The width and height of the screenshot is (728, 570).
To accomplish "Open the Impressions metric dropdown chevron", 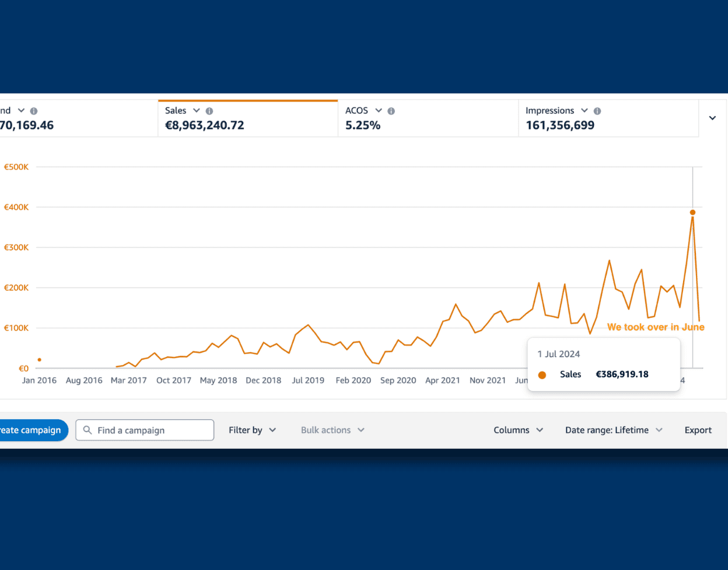I will (584, 111).
